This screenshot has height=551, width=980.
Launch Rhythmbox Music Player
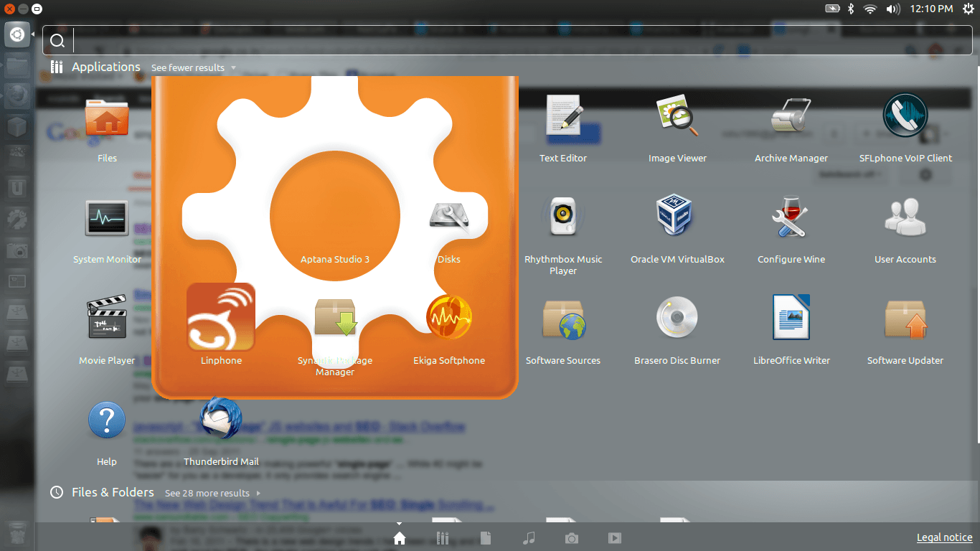point(563,217)
